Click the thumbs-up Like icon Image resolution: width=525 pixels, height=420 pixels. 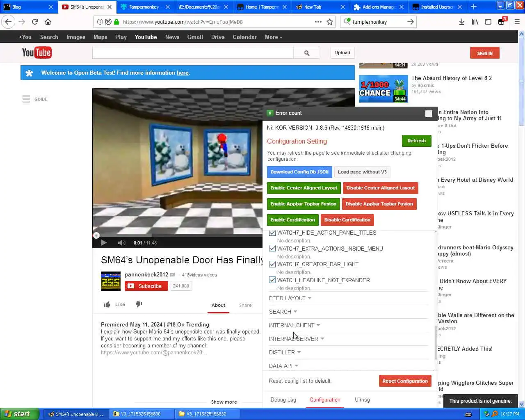click(107, 304)
